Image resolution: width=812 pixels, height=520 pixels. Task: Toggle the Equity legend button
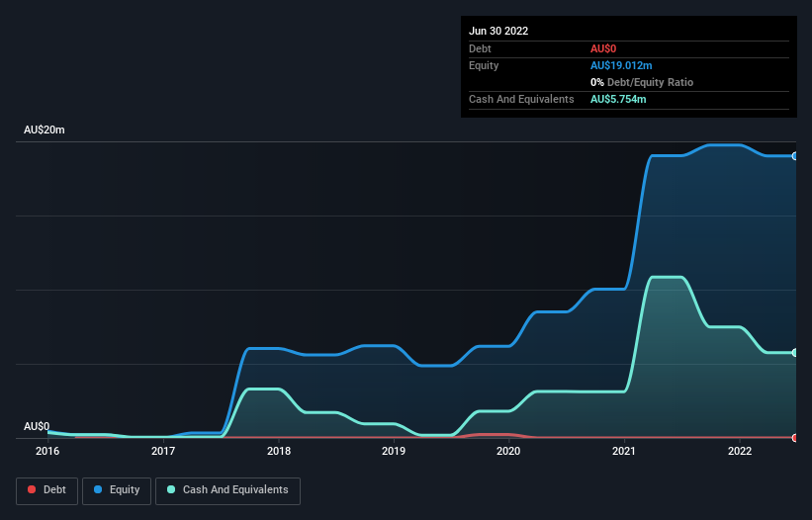pyautogui.click(x=117, y=490)
